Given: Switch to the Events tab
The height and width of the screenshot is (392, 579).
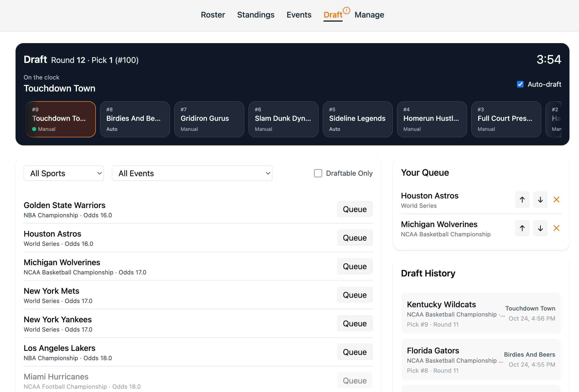Looking at the screenshot, I should tap(299, 15).
